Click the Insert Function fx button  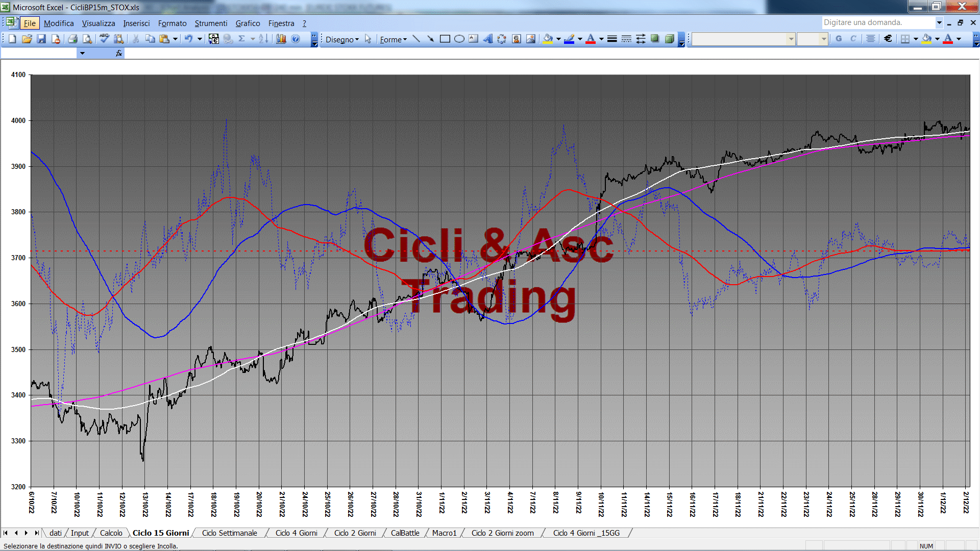coord(119,53)
